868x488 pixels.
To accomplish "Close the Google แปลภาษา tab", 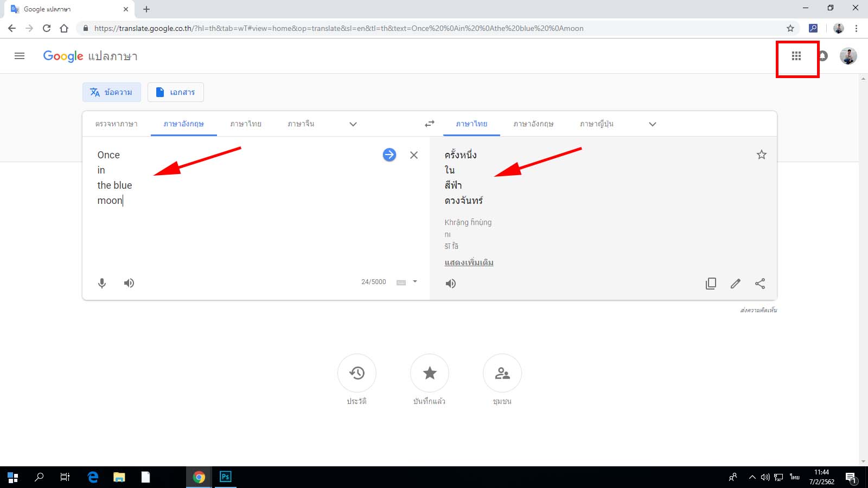I will pyautogui.click(x=126, y=9).
